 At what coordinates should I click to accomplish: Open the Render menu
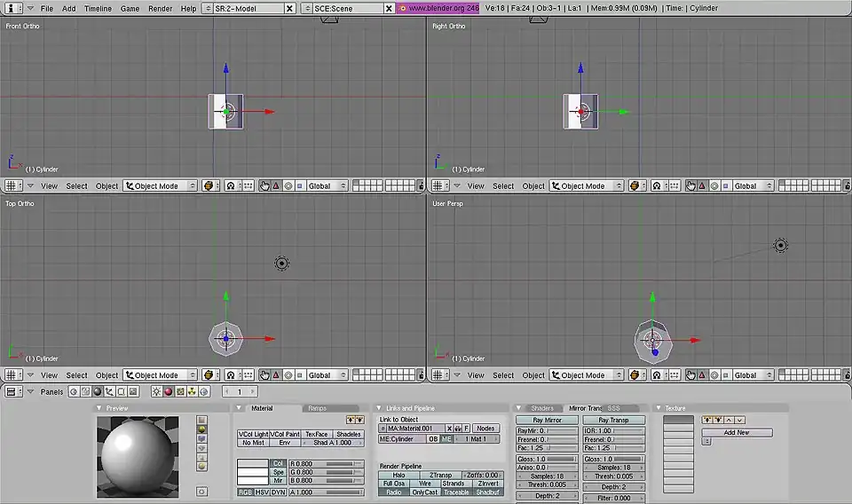pos(160,8)
